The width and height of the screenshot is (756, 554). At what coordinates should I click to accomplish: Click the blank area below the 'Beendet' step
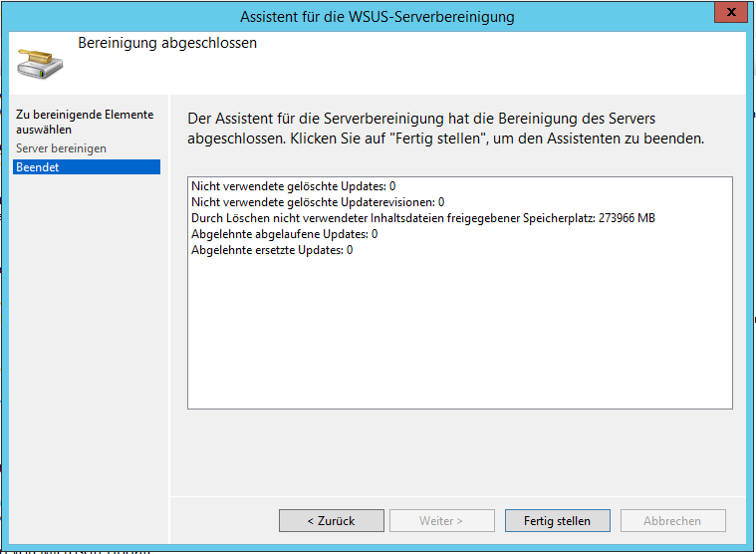pyautogui.click(x=87, y=329)
